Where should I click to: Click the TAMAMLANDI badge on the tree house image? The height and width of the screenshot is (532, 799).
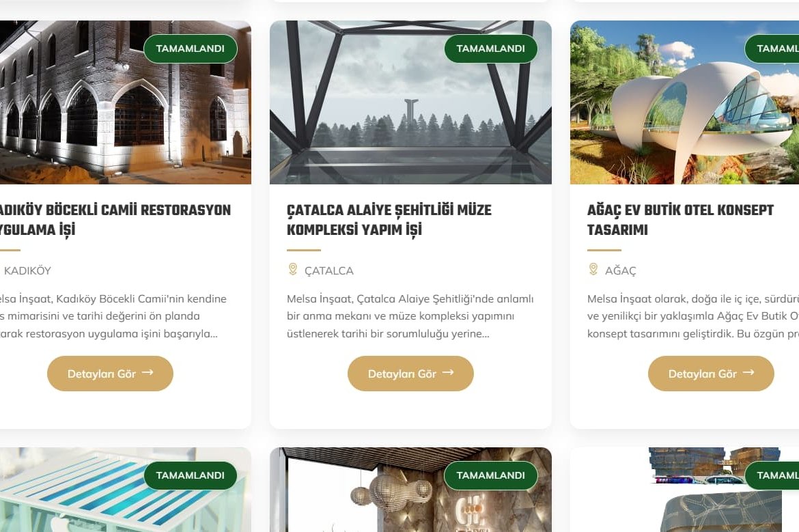pos(772,48)
